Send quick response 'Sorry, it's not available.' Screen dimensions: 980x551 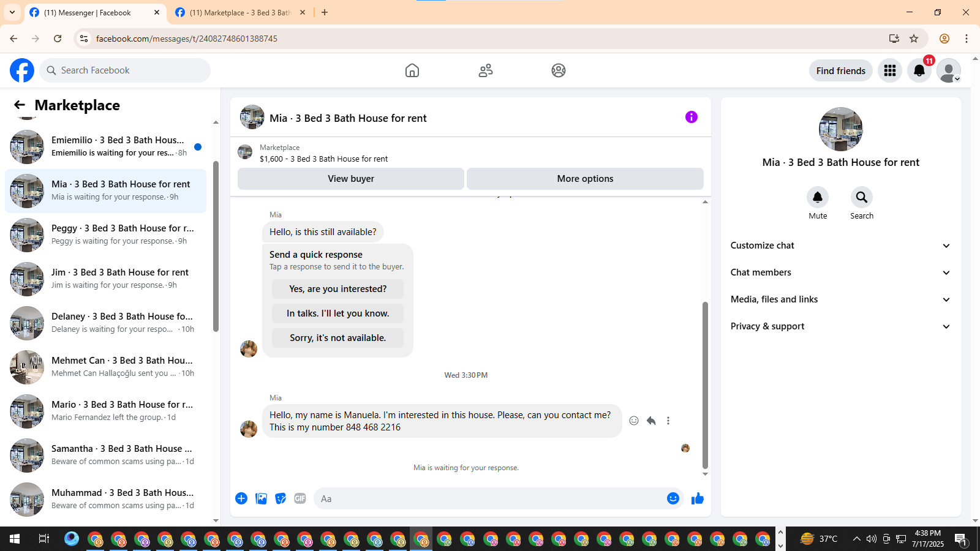tap(338, 338)
